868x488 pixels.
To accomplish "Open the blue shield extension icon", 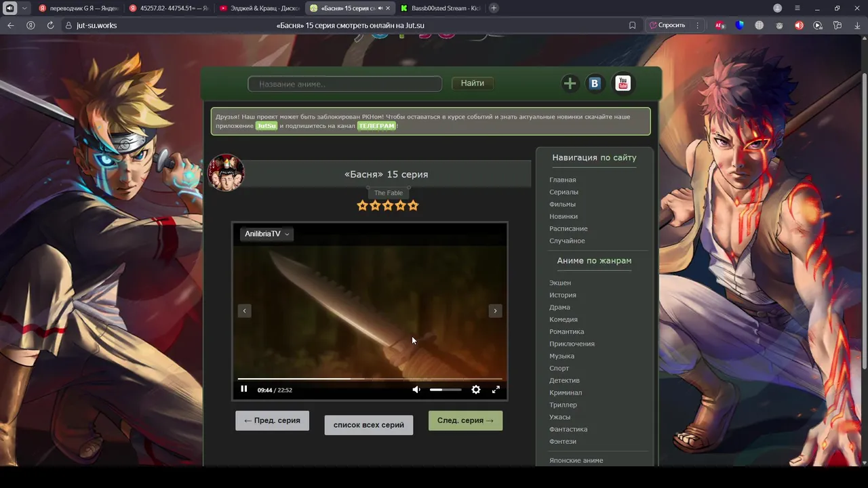I will [x=739, y=25].
